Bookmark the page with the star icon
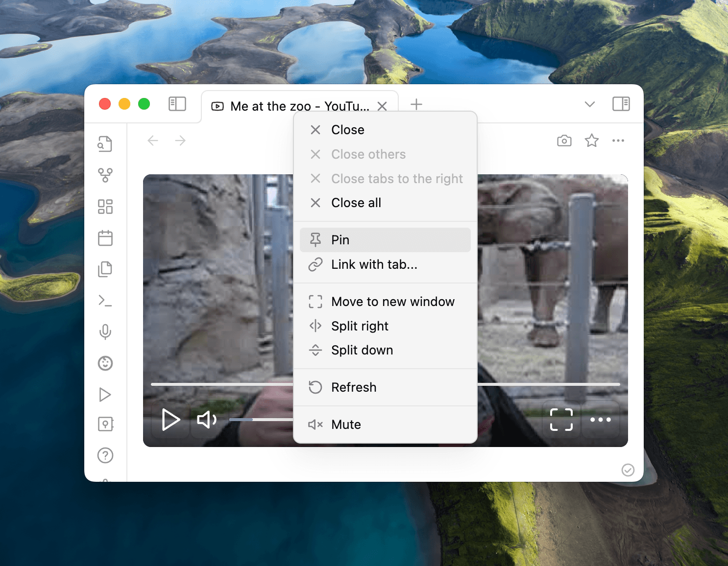This screenshot has height=566, width=728. 591,141
